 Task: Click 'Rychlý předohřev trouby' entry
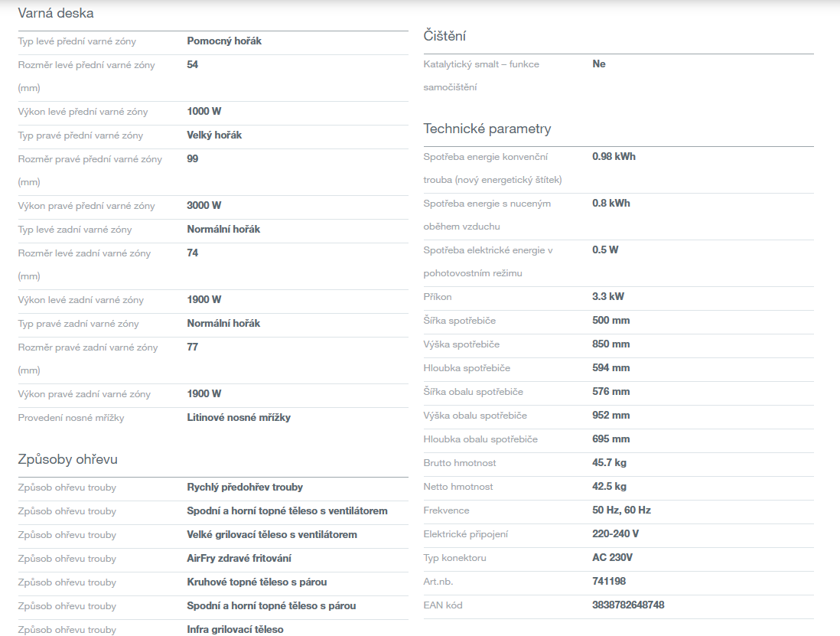[245, 488]
